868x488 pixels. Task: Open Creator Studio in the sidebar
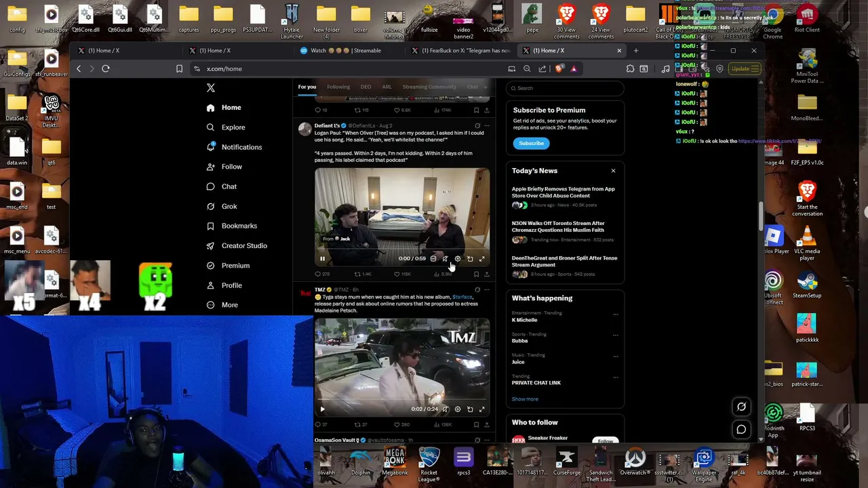coord(237,245)
